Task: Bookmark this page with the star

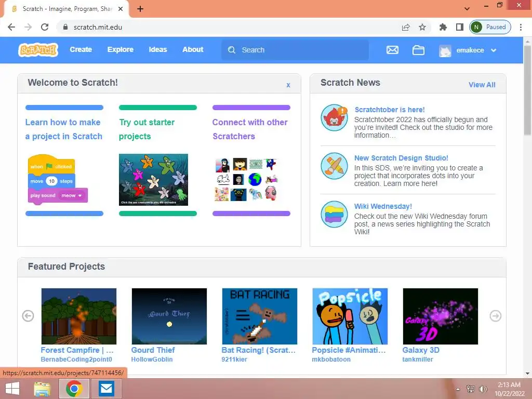Action: [422, 27]
